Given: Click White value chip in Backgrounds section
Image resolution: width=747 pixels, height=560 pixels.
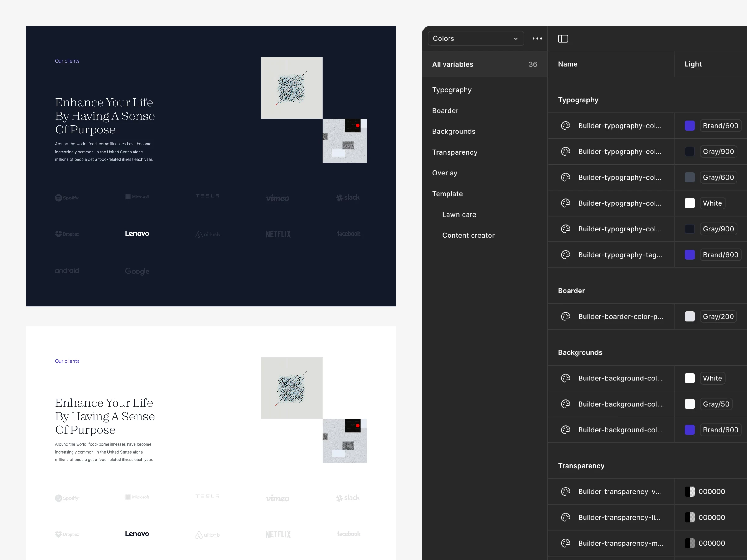Looking at the screenshot, I should [x=712, y=378].
